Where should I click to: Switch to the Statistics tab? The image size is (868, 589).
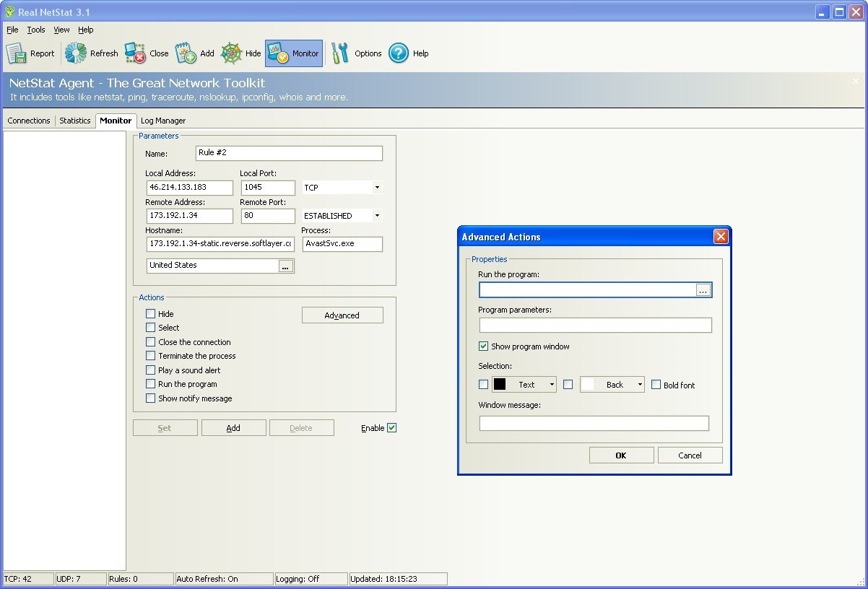tap(74, 121)
